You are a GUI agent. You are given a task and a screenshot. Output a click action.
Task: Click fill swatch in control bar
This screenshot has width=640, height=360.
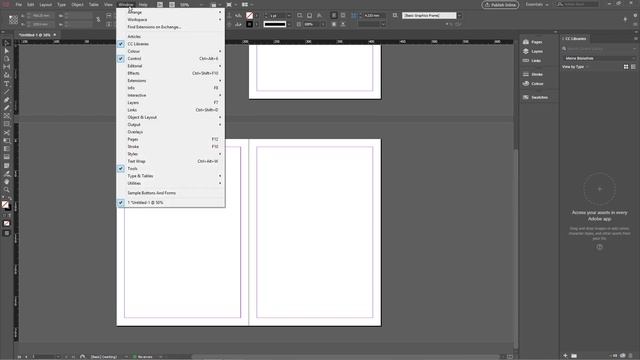(249, 16)
